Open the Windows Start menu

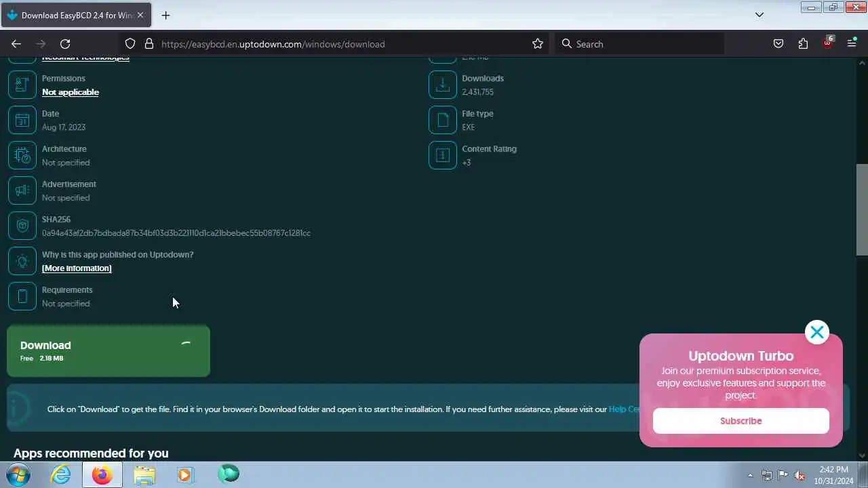tap(18, 474)
